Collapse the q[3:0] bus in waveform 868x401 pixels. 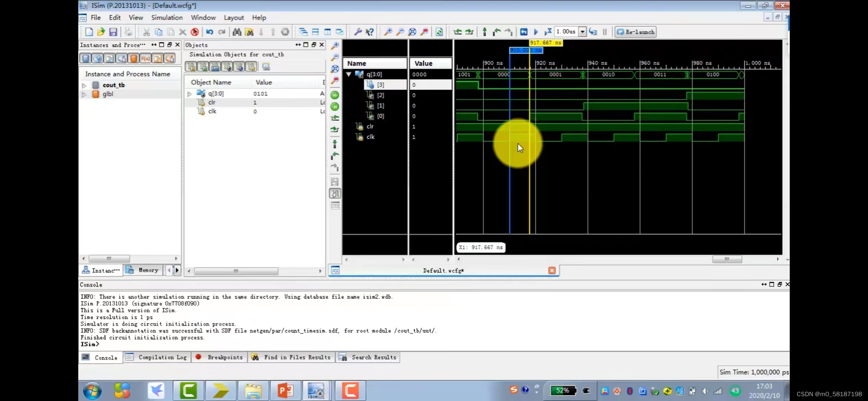coord(349,74)
